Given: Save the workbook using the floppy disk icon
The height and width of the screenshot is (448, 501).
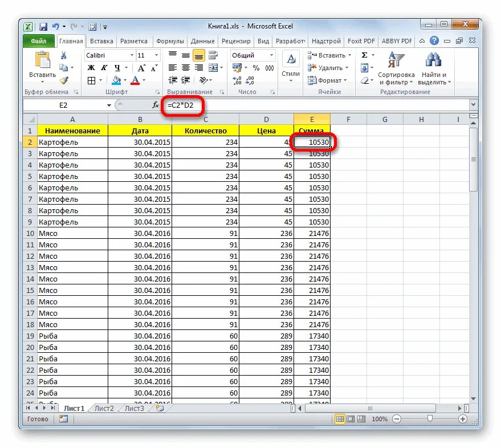Looking at the screenshot, I should pyautogui.click(x=43, y=27).
